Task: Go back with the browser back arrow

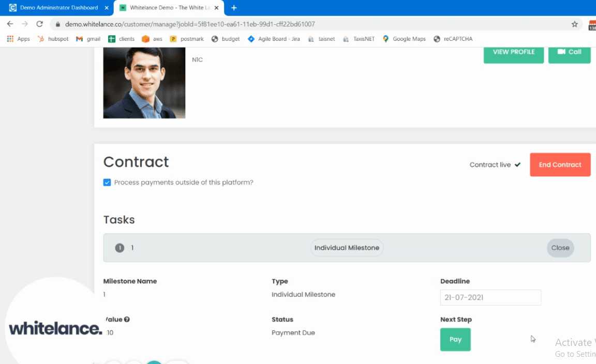Action: click(x=10, y=24)
